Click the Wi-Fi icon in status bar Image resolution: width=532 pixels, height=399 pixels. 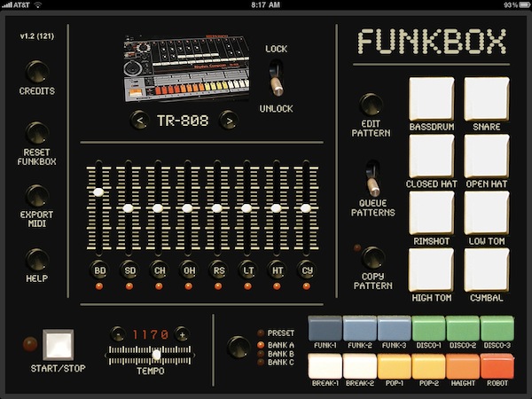tap(38, 4)
